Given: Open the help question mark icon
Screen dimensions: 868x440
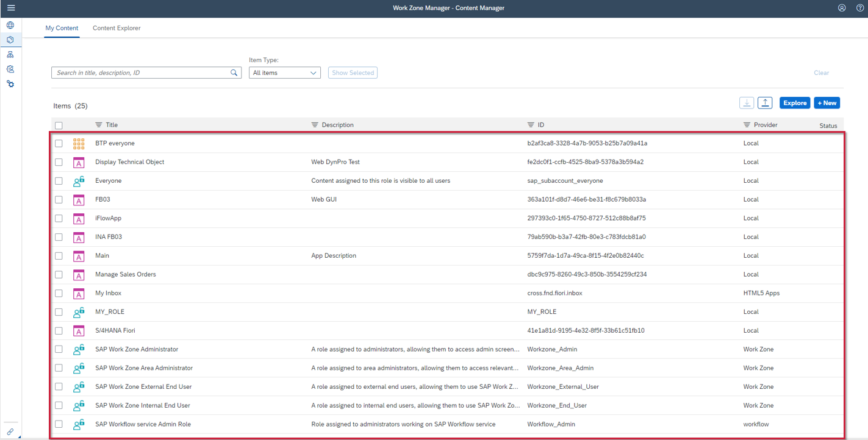Looking at the screenshot, I should coord(859,8).
